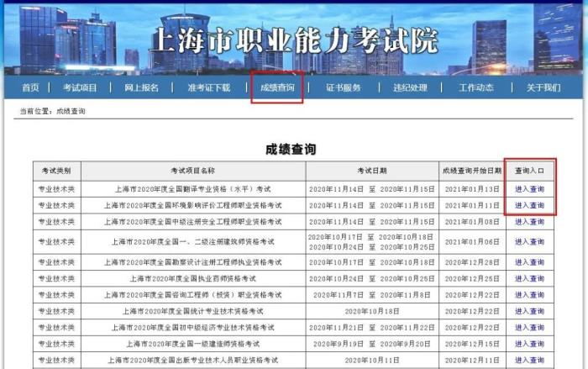Viewport: 588px width, 369px height.
Task: Open the 工作动态 navigation item
Action: pyautogui.click(x=476, y=87)
